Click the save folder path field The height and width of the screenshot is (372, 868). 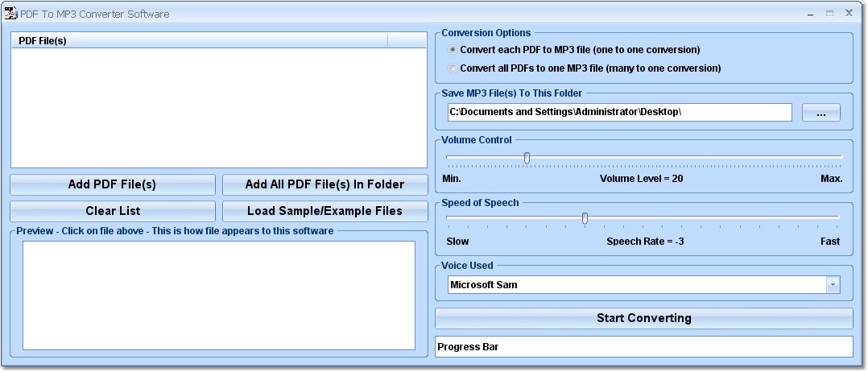(x=619, y=112)
